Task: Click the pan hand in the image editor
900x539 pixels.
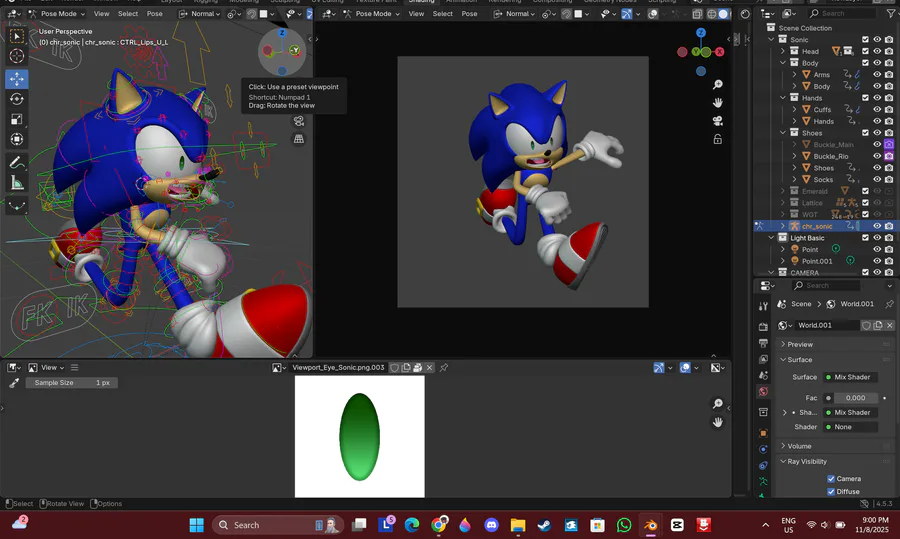Action: pyautogui.click(x=717, y=422)
